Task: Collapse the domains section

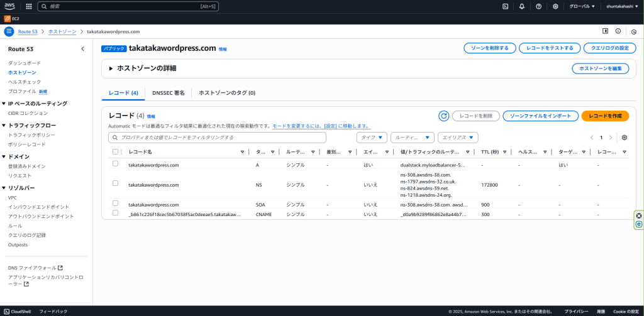Action: 4,157
